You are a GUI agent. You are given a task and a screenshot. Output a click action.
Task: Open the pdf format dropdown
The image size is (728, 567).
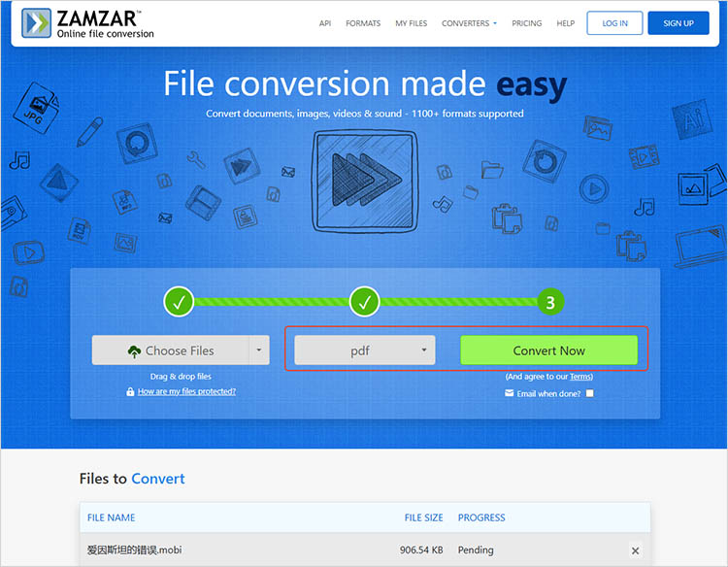coord(364,350)
